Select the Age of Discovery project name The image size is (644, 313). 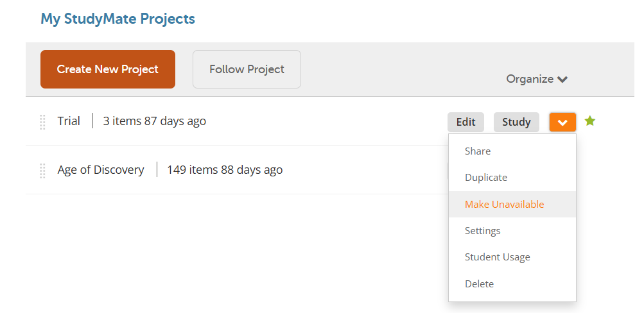pyautogui.click(x=101, y=170)
